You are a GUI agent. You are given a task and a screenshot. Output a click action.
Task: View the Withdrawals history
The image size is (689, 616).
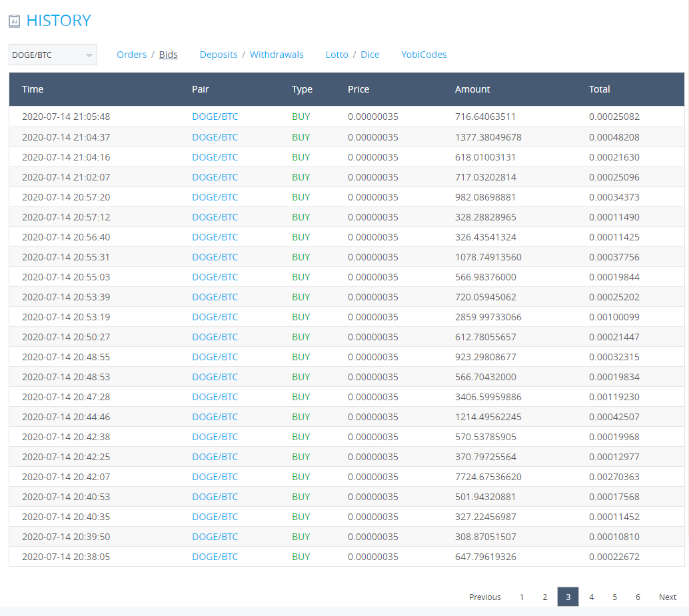277,55
